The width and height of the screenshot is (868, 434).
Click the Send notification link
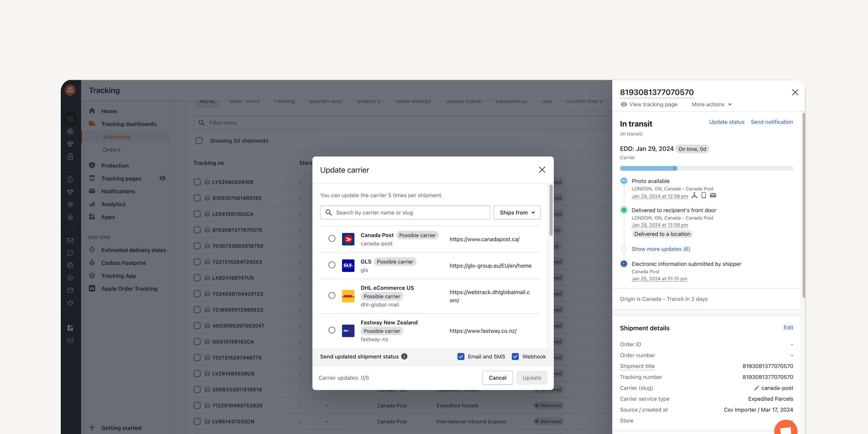tap(772, 122)
